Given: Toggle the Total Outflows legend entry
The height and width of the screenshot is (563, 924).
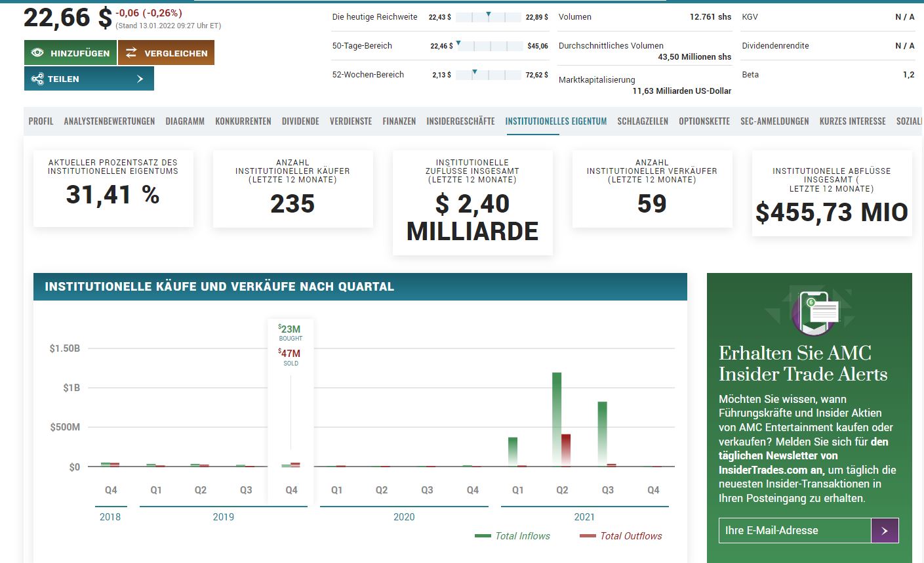Looking at the screenshot, I should tap(621, 536).
